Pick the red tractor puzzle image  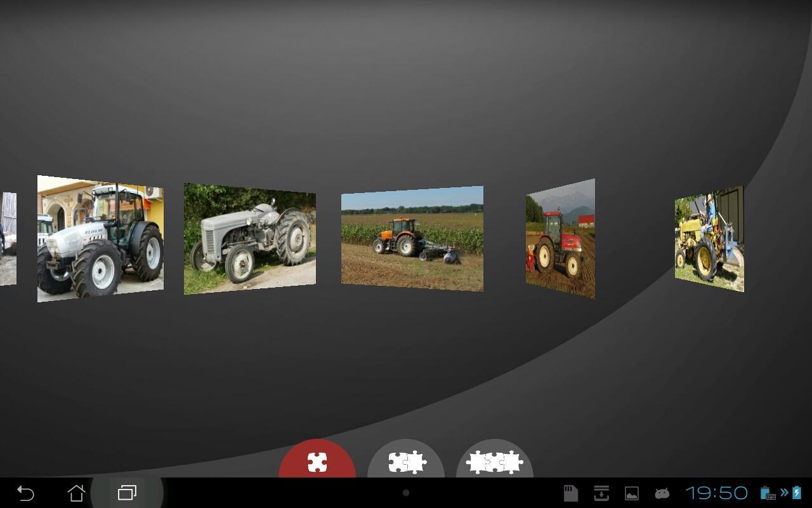[560, 238]
